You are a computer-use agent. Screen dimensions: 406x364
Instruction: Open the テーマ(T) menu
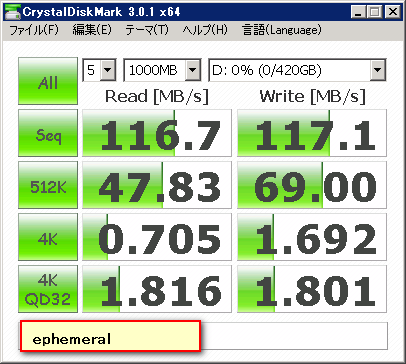[x=147, y=30]
